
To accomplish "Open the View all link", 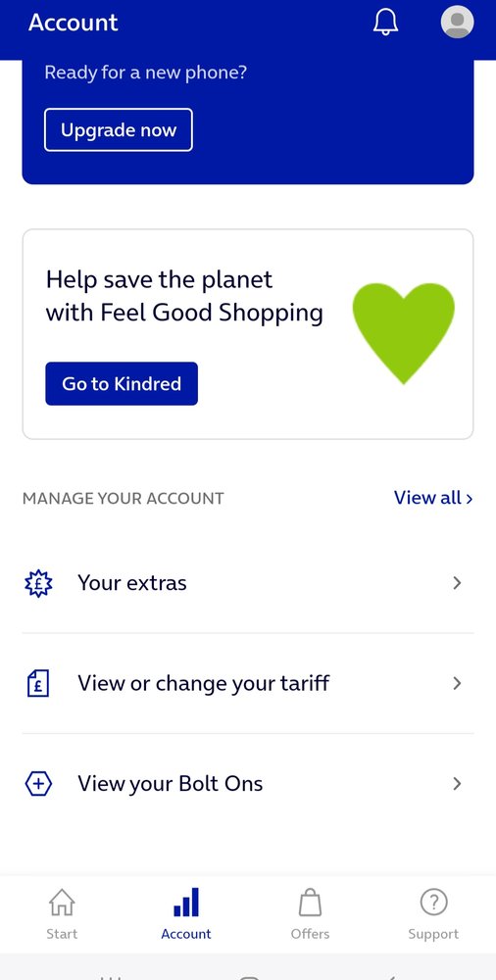I will pos(433,498).
